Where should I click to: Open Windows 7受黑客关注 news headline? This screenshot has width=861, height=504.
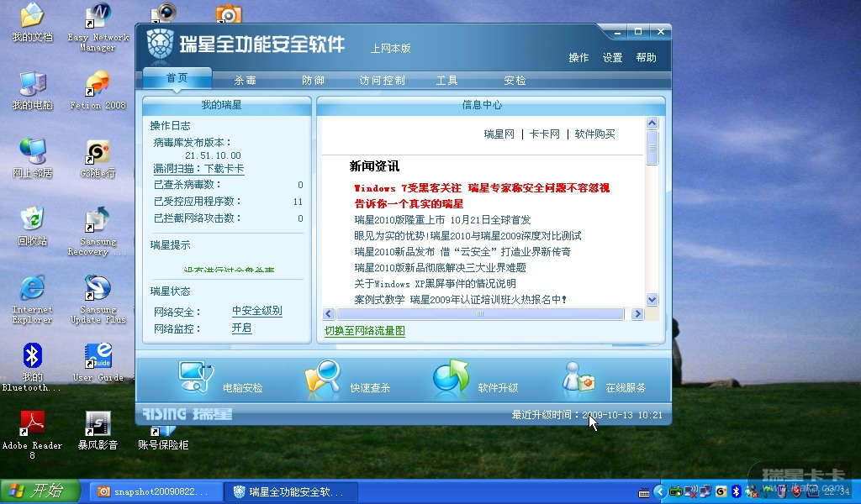[482, 188]
